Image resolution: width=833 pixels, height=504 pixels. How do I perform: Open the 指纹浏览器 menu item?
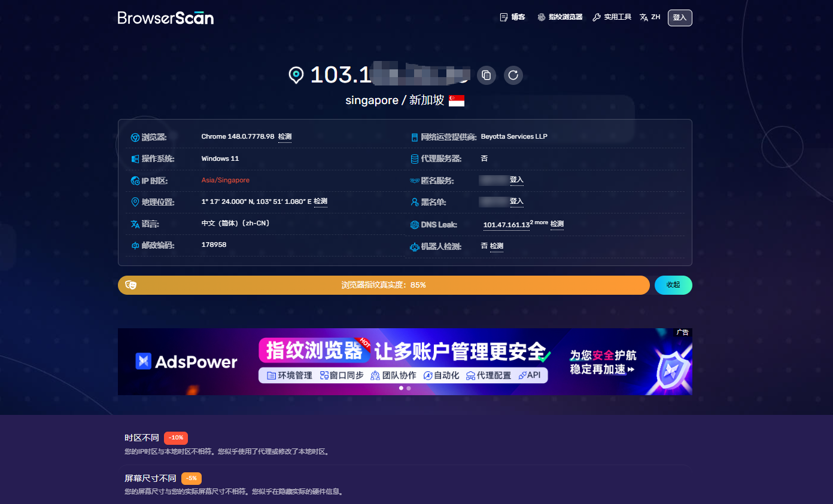pyautogui.click(x=560, y=17)
